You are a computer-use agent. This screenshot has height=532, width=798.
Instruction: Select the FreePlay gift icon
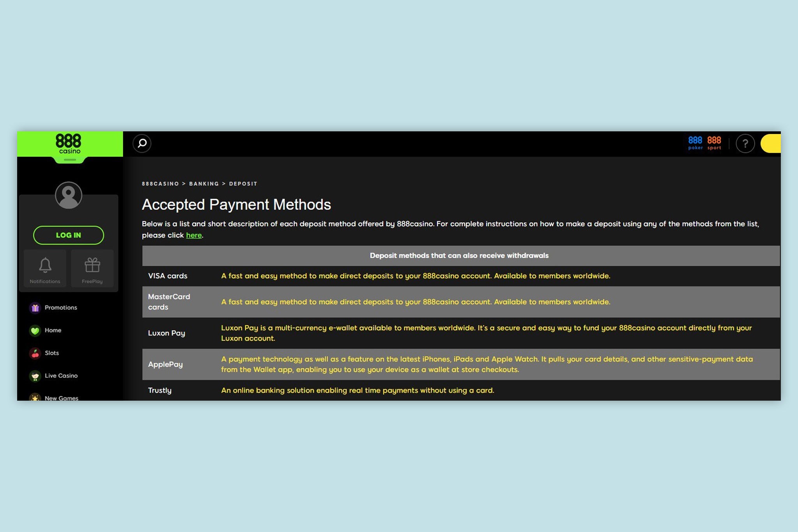(92, 265)
